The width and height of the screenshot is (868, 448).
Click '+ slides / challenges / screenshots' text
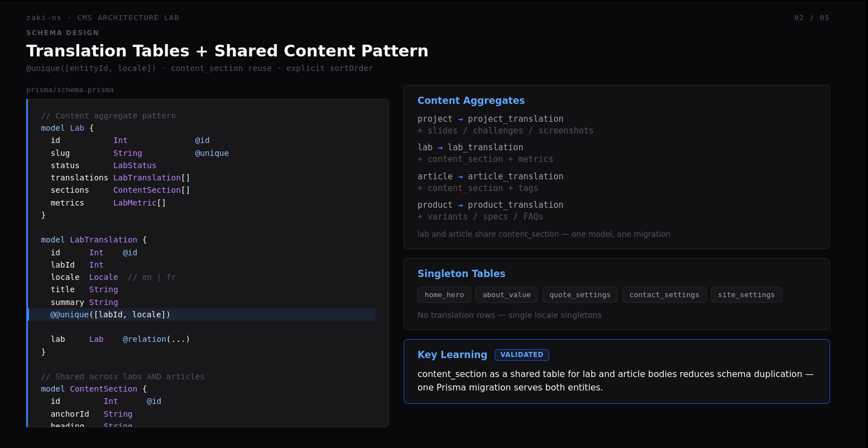pyautogui.click(x=506, y=131)
